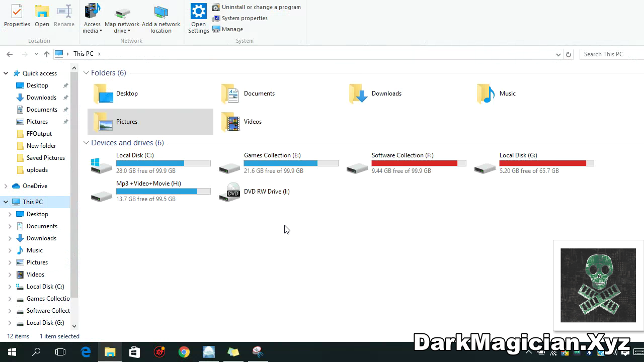This screenshot has height=362, width=644.
Task: Expand Music under This PC
Action: click(x=10, y=250)
